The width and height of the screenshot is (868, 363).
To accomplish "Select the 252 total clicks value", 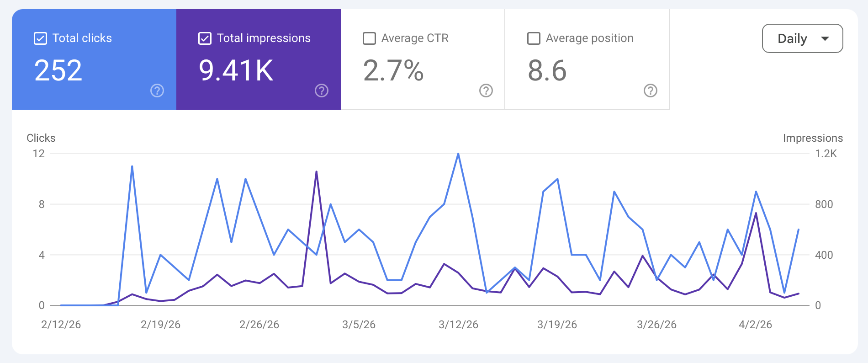I will (x=58, y=71).
